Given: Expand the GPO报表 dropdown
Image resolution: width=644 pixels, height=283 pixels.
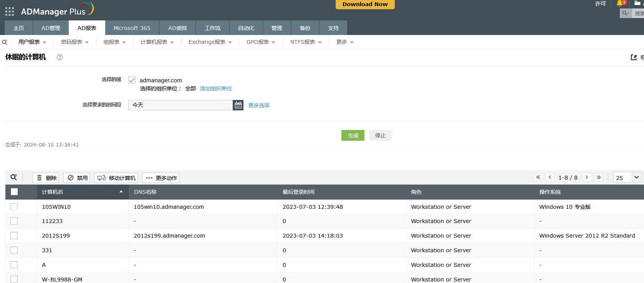Looking at the screenshot, I should tap(261, 42).
